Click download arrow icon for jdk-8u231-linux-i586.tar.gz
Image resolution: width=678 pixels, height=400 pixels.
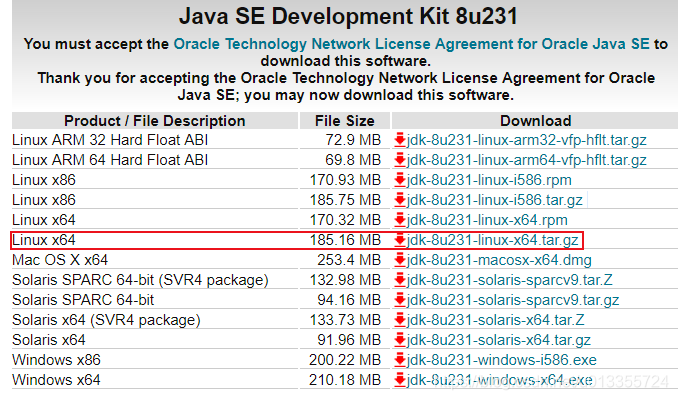400,200
